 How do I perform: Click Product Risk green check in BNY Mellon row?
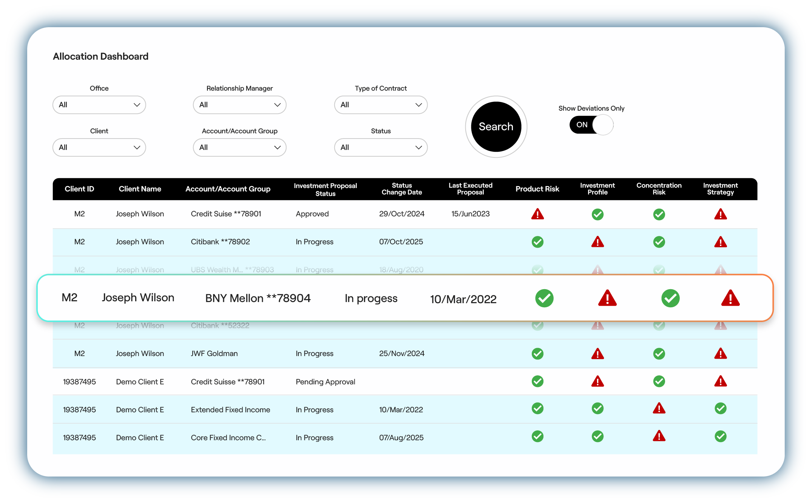click(544, 298)
